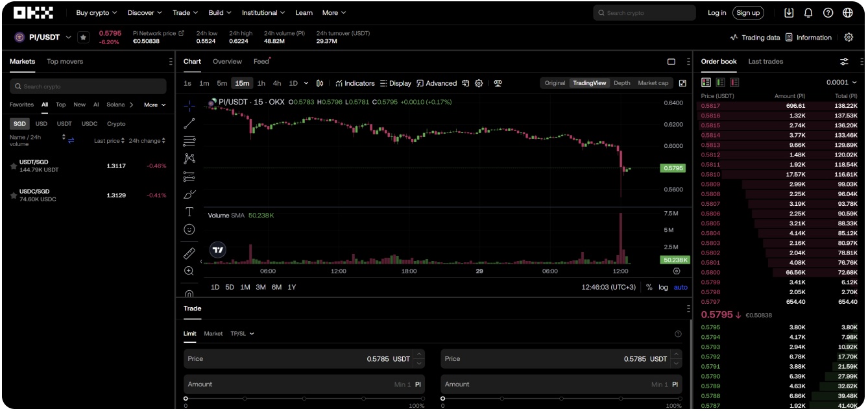868x411 pixels.
Task: Click the buy amount percentage slider
Action: pyautogui.click(x=305, y=398)
